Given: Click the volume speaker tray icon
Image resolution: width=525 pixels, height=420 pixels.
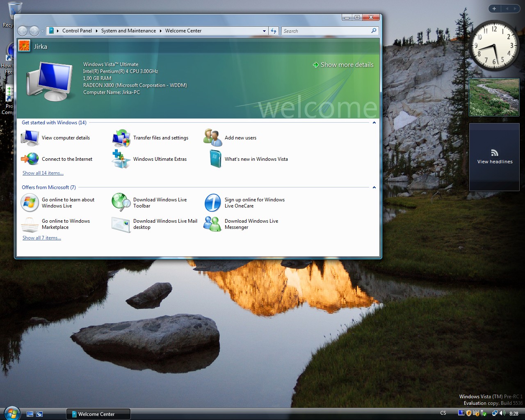Looking at the screenshot, I should click(x=502, y=413).
